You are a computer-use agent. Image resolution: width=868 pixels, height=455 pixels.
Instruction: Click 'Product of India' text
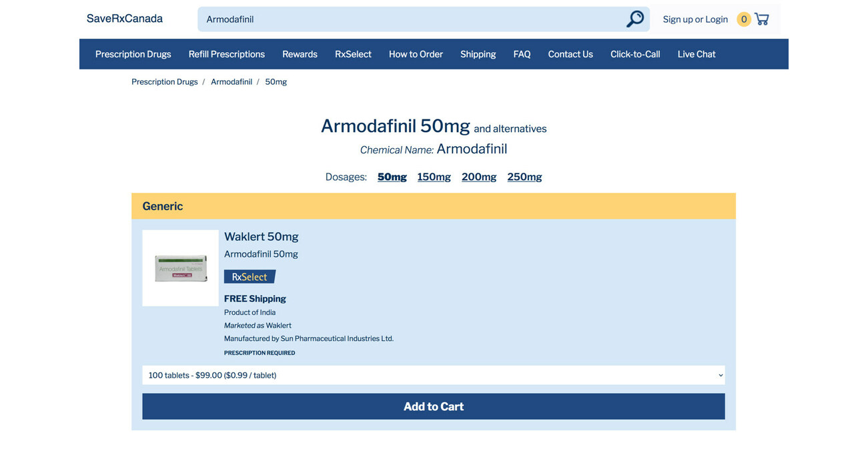[250, 312]
